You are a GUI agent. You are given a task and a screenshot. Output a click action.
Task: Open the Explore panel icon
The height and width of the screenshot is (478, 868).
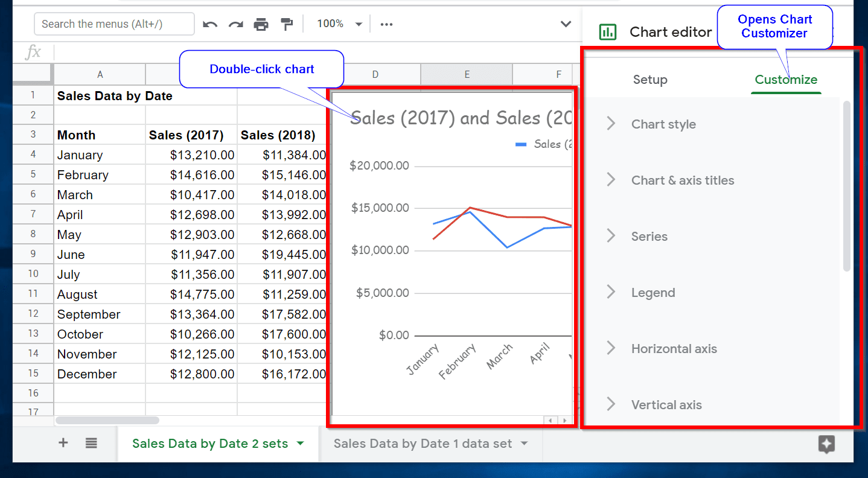click(x=826, y=445)
